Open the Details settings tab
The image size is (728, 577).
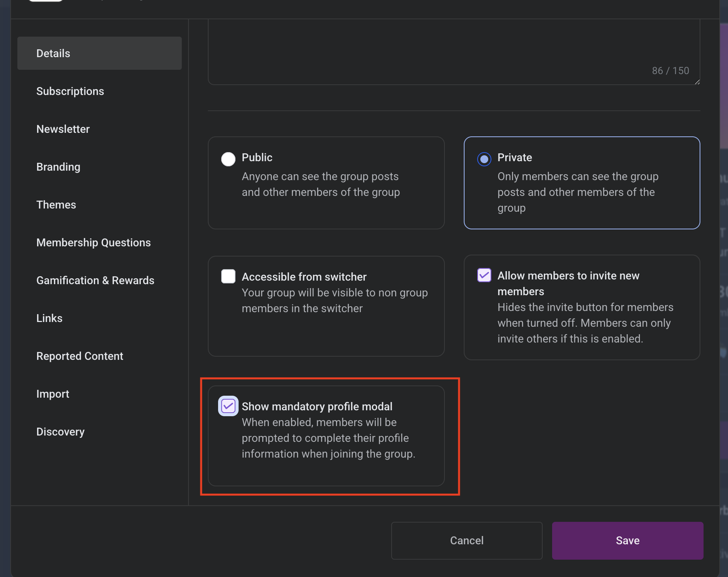click(99, 53)
